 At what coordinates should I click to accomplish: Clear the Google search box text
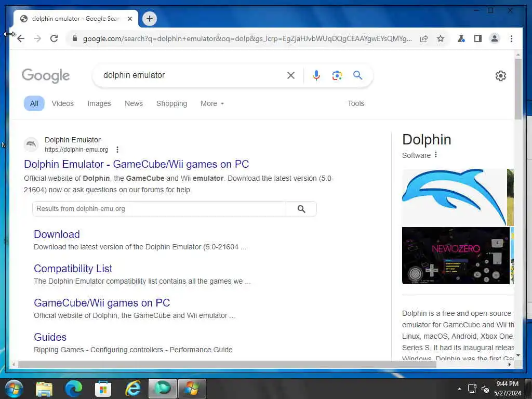tap(291, 75)
